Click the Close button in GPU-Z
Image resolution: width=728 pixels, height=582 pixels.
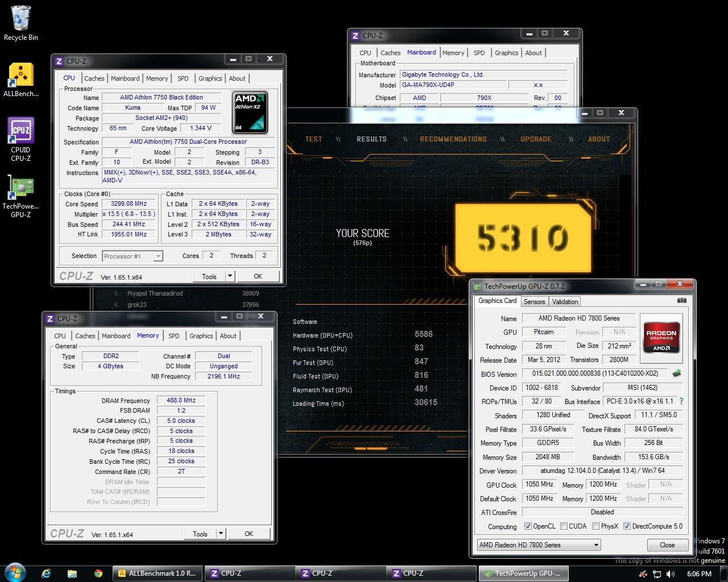[667, 544]
